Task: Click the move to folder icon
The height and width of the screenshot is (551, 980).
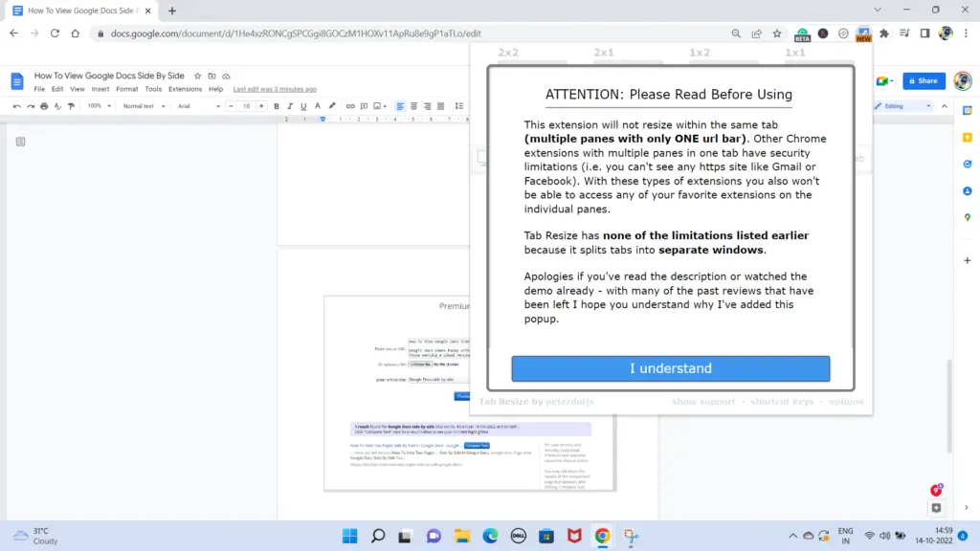Action: point(212,77)
